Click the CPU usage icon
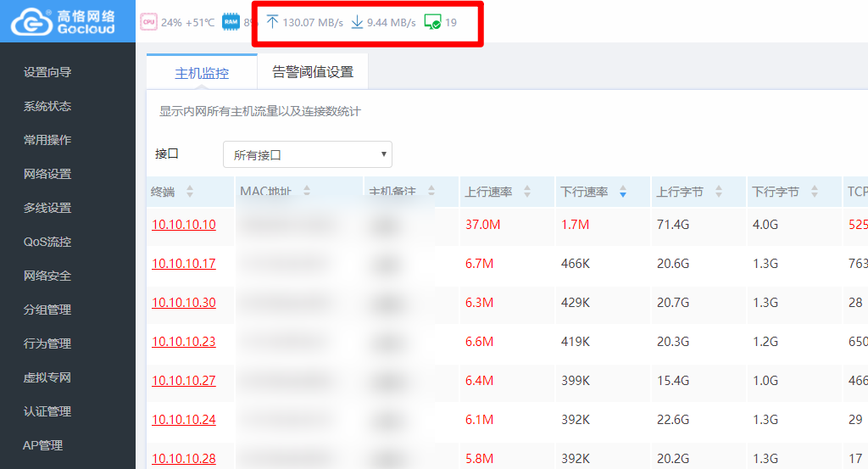This screenshot has width=868, height=469. (148, 22)
